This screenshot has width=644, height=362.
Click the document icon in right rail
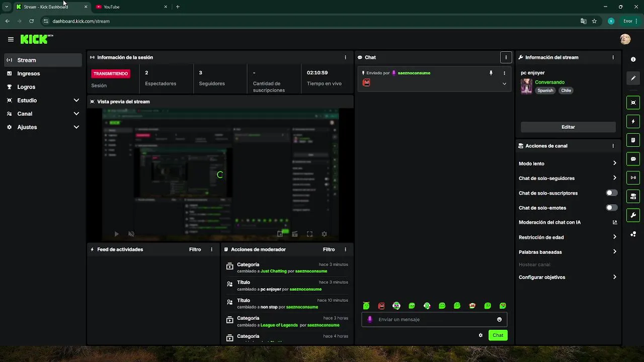pyautogui.click(x=633, y=140)
